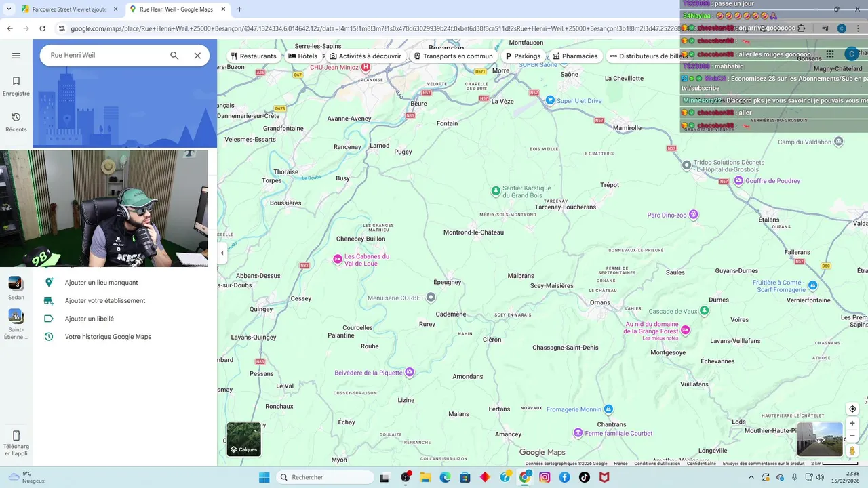Click the Super U et Drive marker
Screen dimensions: 868x488
coord(550,100)
